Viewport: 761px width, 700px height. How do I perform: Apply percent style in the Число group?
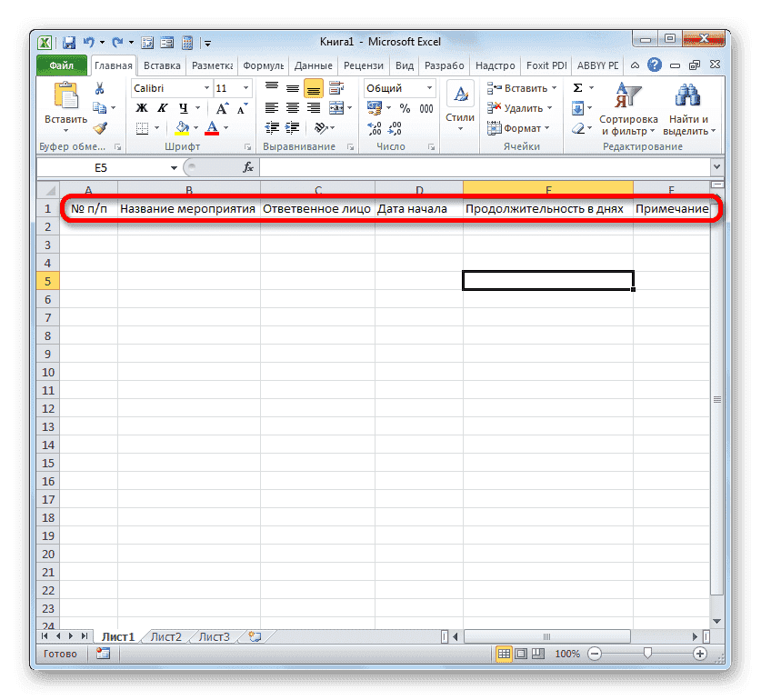pos(404,106)
